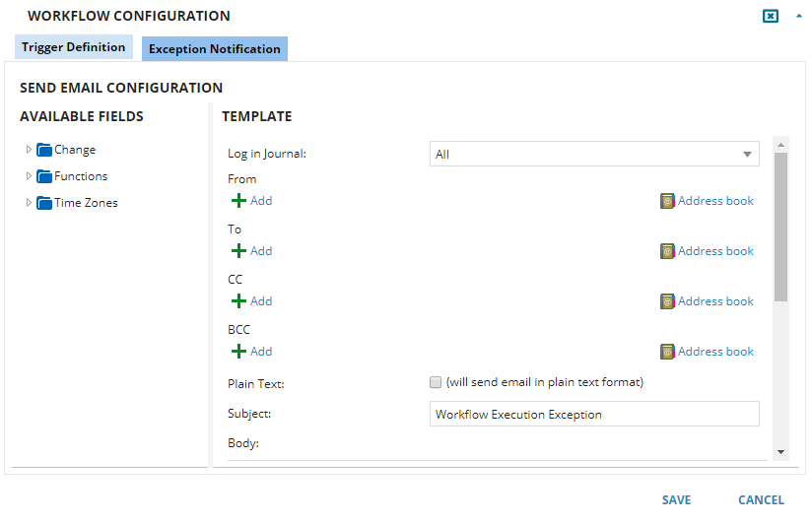Click into the Subject text field
812x525 pixels.
tap(594, 415)
